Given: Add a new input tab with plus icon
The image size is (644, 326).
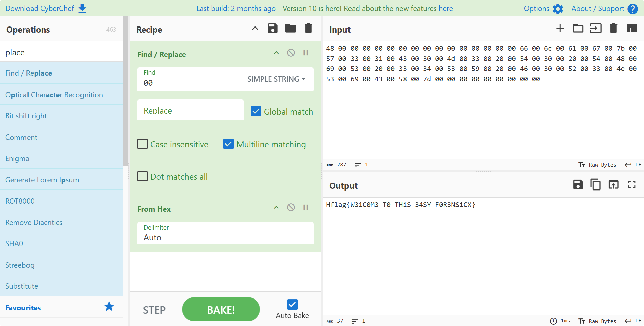Looking at the screenshot, I should pyautogui.click(x=560, y=28).
